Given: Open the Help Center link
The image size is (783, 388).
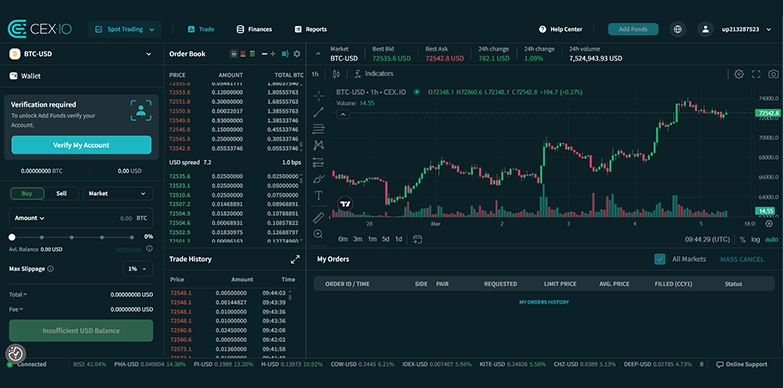Looking at the screenshot, I should point(560,29).
